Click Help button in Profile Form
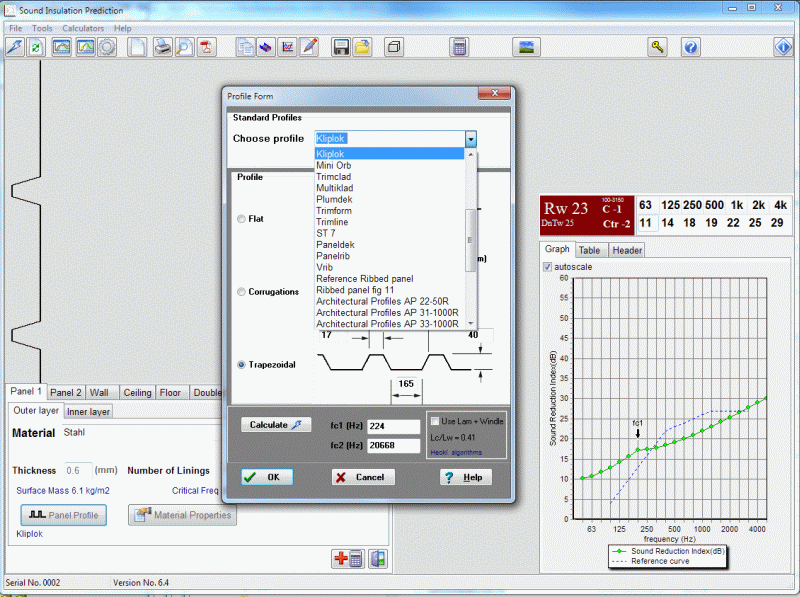Viewport: 800px width, 597px height. pos(466,477)
